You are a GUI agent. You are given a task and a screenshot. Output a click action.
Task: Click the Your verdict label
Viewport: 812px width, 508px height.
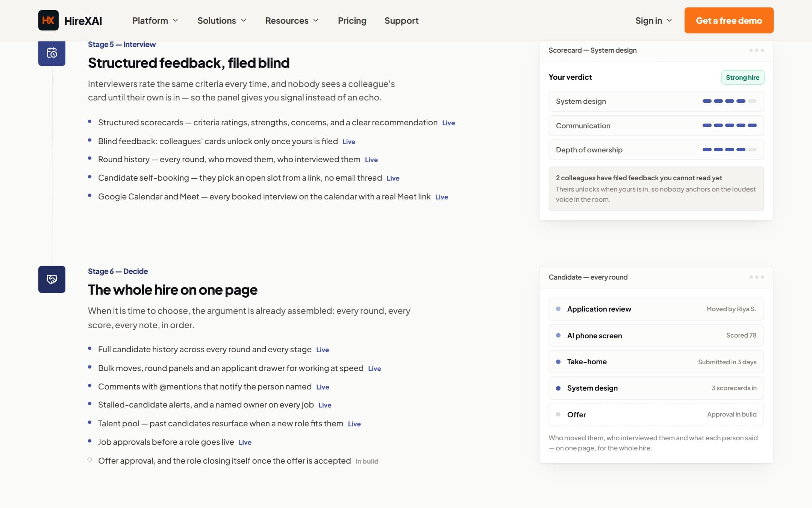[x=570, y=77]
